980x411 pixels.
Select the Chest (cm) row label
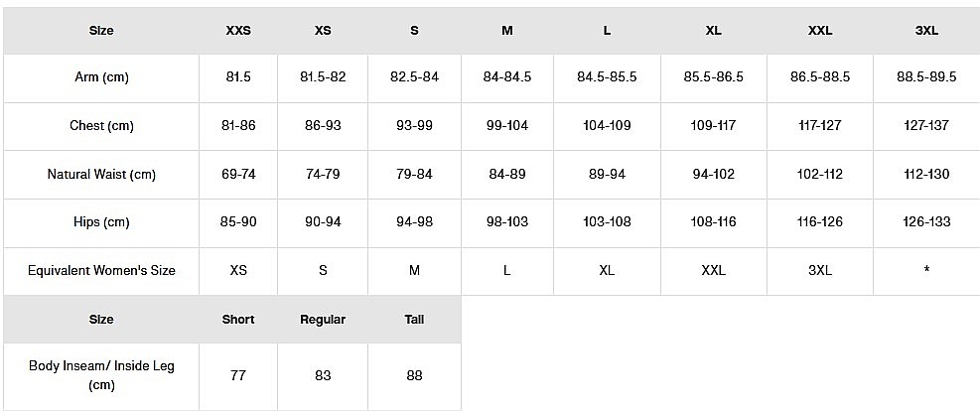click(101, 126)
